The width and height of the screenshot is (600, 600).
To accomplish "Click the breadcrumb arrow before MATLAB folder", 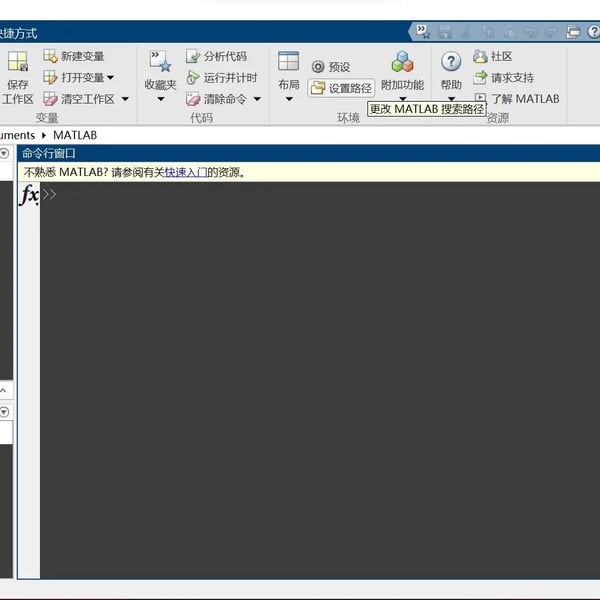I will pos(44,135).
